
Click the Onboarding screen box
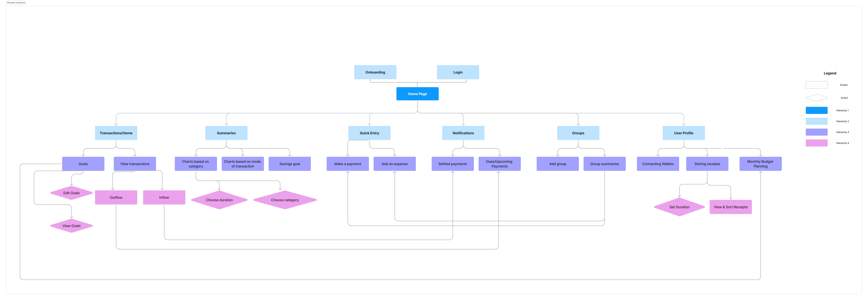pos(375,72)
